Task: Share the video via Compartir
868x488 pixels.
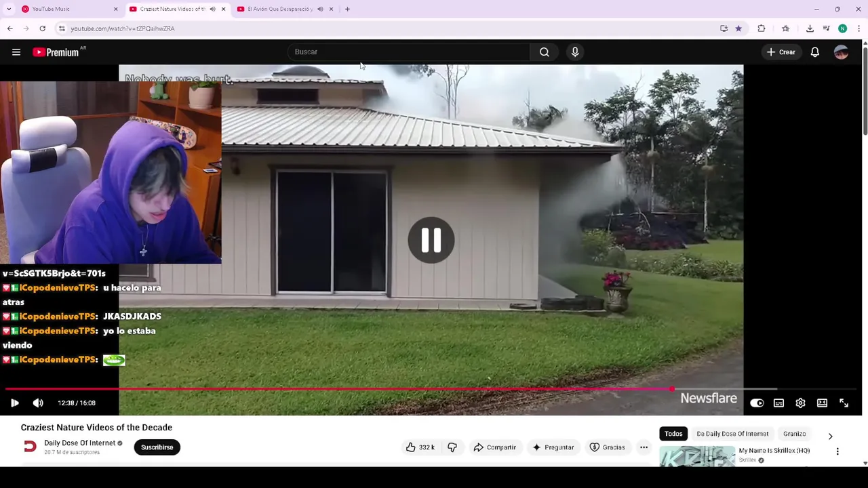Action: (x=495, y=447)
